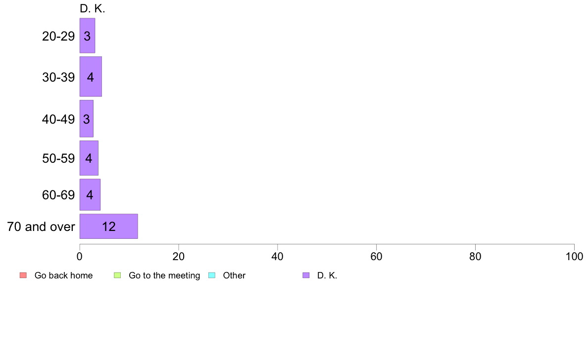The image size is (588, 364).
Task: Click the 20-29 age group label
Action: coord(58,36)
